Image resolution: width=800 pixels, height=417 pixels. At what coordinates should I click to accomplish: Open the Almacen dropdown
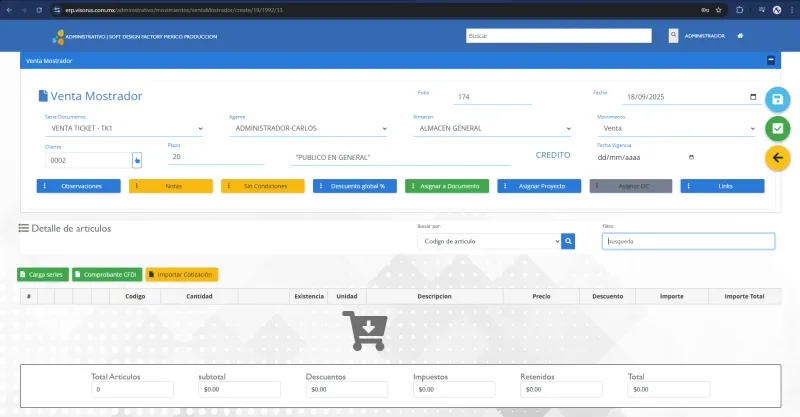[x=492, y=128]
